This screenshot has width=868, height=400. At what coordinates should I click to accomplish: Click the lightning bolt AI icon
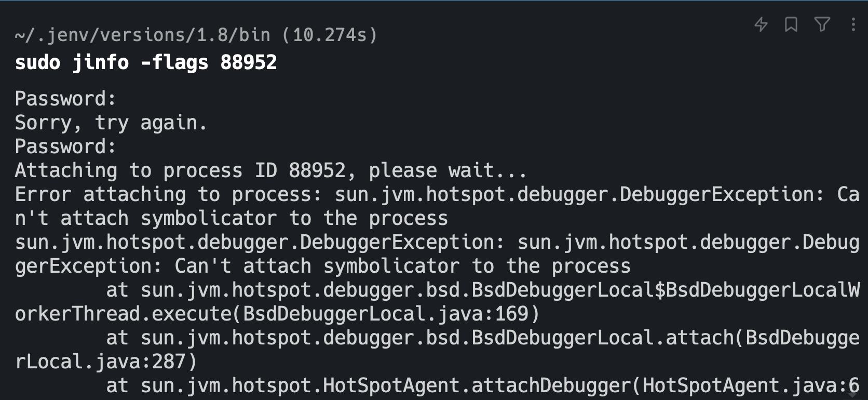pos(761,24)
